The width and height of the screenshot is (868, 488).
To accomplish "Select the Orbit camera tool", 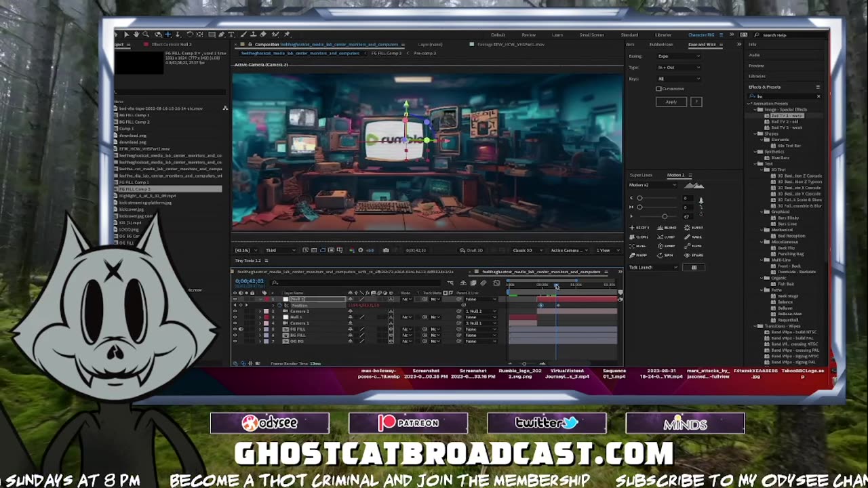I will click(x=158, y=35).
